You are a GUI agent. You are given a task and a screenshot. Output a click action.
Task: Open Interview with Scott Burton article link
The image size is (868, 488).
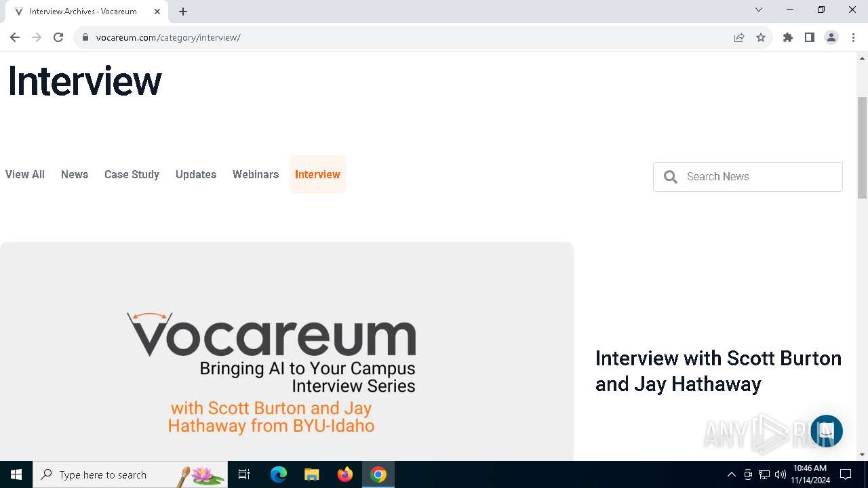point(718,371)
